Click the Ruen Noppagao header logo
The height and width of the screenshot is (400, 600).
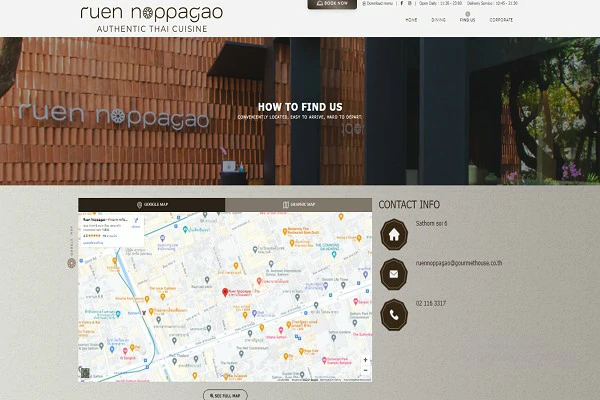152,18
